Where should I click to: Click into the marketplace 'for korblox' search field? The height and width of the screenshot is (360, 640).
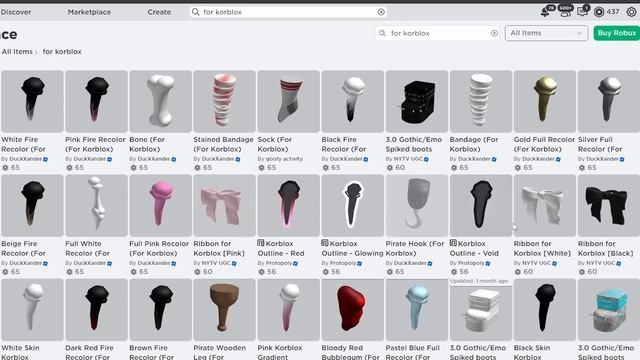(x=439, y=33)
